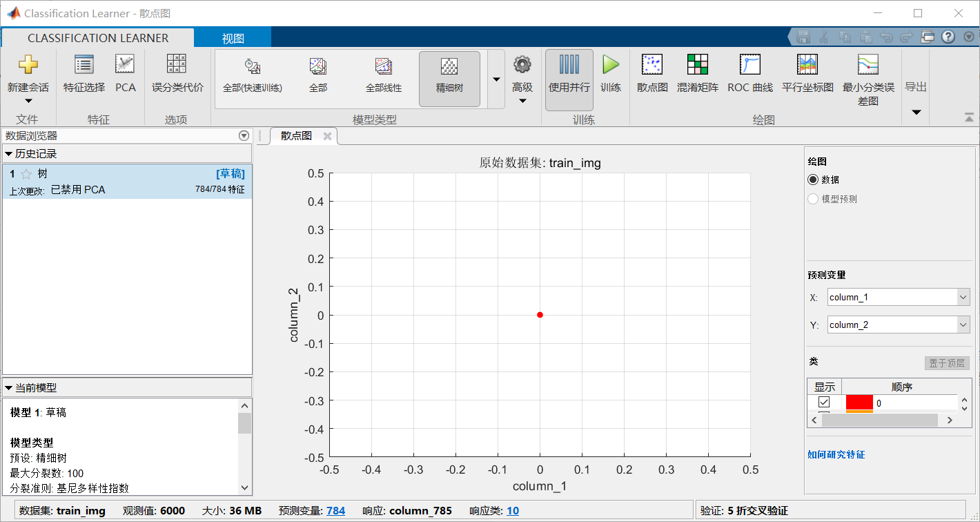Click the down arrow on class order stepper

[x=964, y=408]
